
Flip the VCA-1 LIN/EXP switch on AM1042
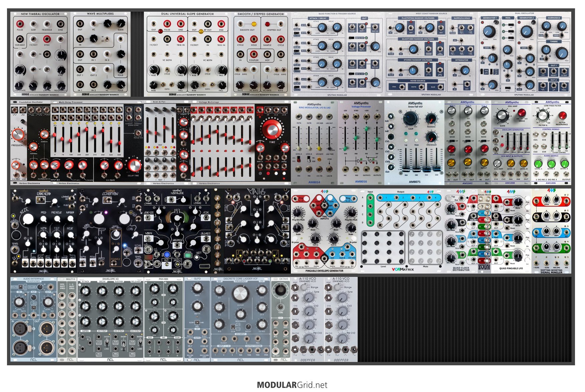(452, 141)
